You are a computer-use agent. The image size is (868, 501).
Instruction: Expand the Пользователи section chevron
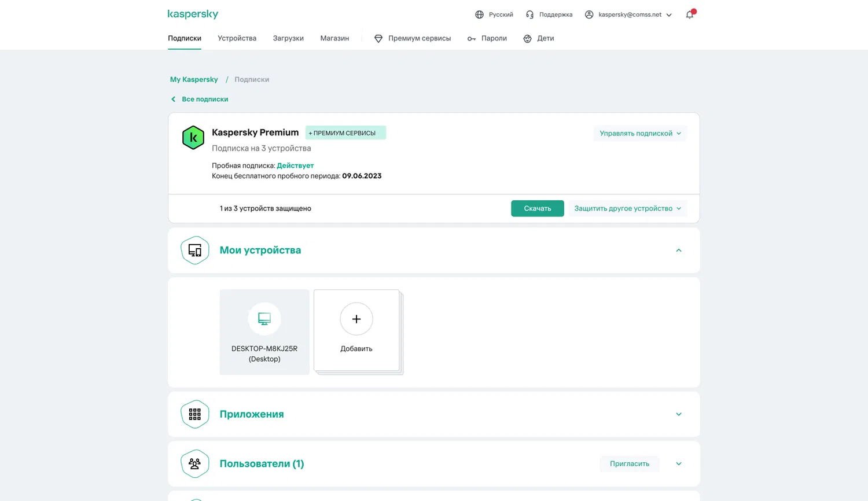(x=679, y=464)
